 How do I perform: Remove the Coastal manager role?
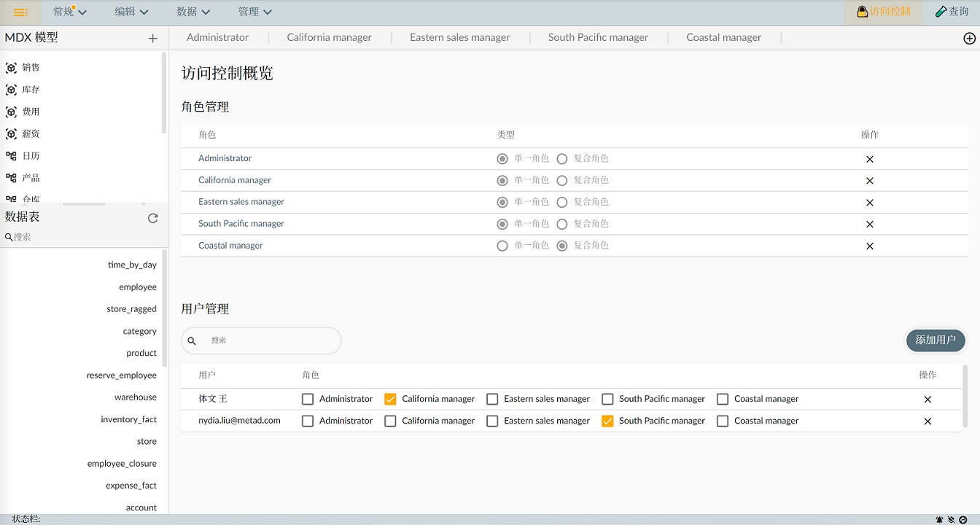869,246
